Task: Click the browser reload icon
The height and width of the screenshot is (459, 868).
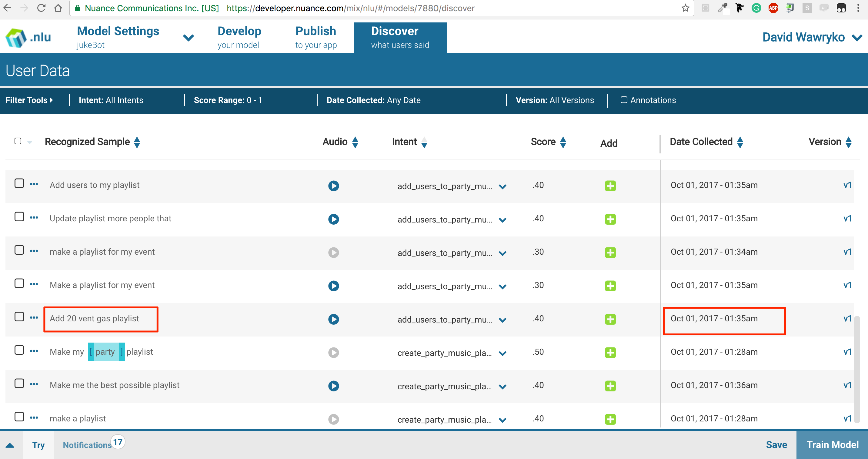Action: [x=41, y=8]
